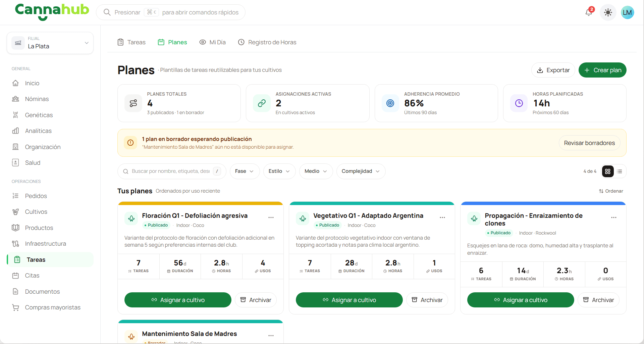Open Propagación - Enraizamiento de clones title
644x344 pixels.
[x=533, y=219]
